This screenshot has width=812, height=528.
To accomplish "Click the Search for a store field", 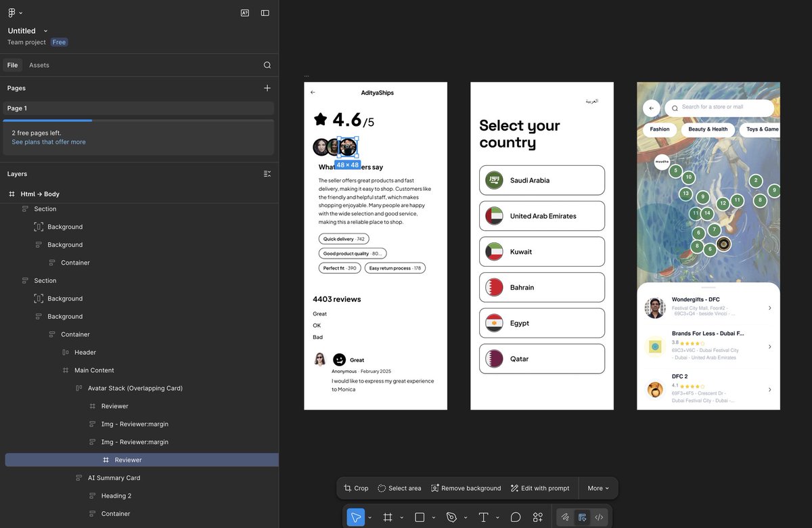I will [719, 108].
